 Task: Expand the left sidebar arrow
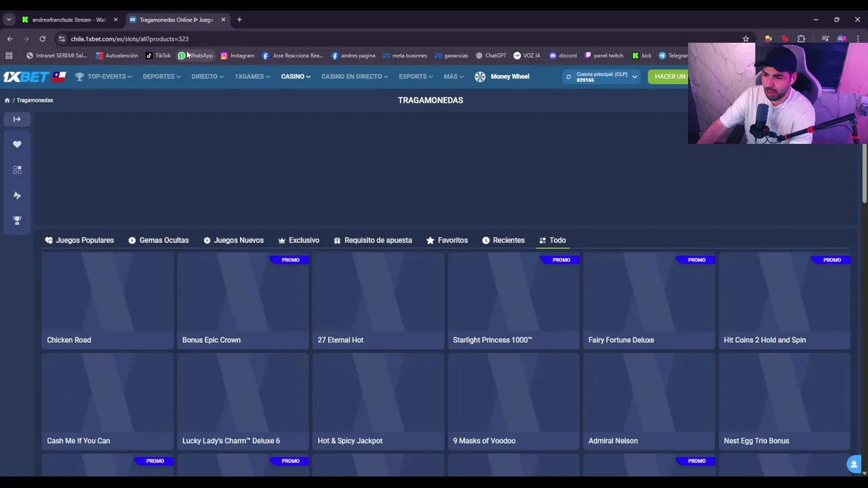[17, 119]
